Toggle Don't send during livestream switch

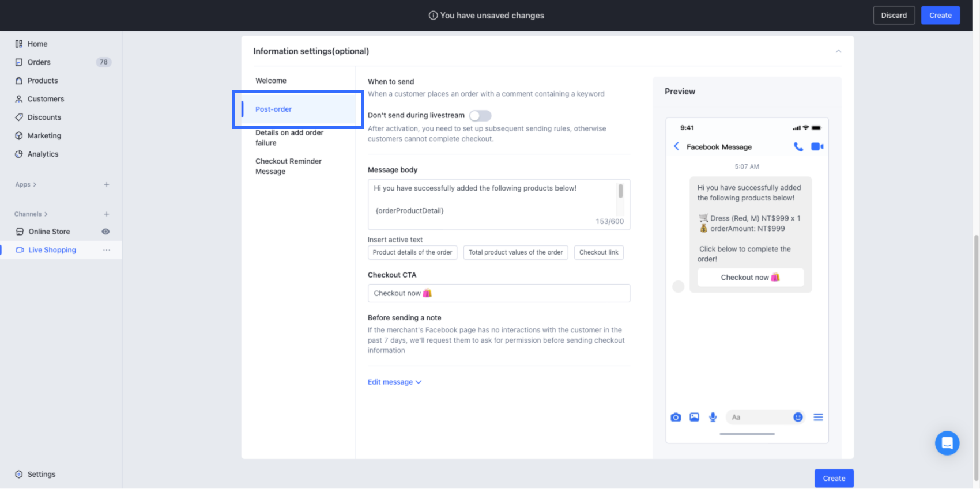[480, 116]
